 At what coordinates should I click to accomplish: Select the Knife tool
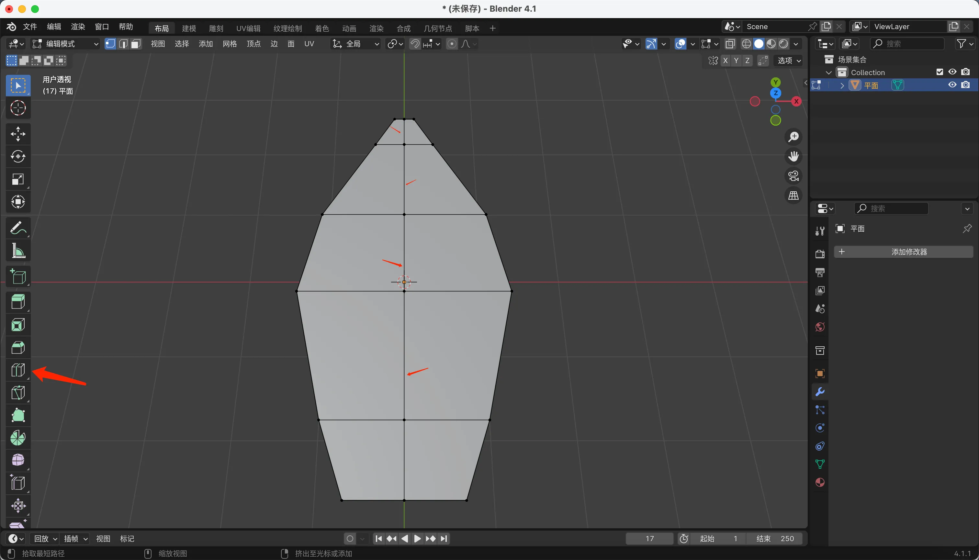[18, 393]
